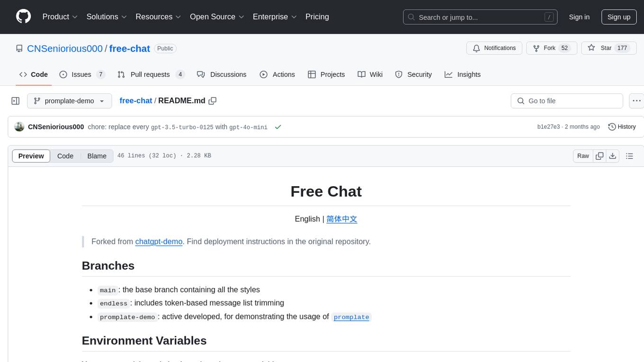
Task: Open the CNSeniorious000 owner profile link
Action: 65,48
